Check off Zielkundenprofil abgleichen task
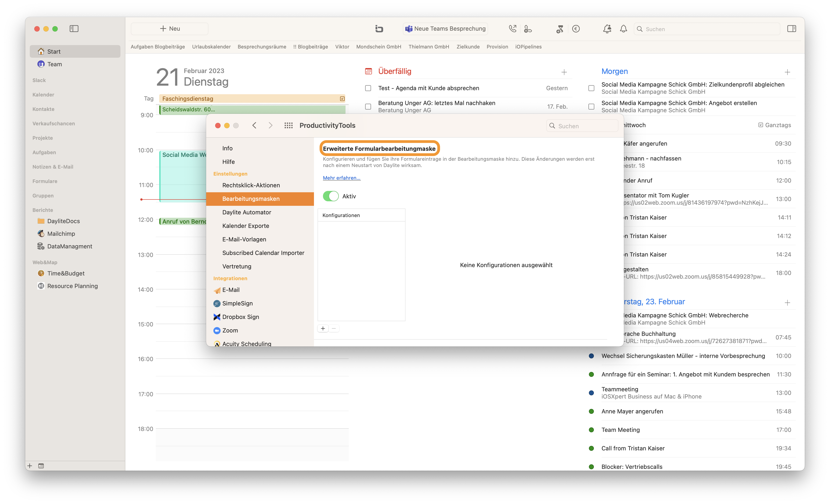 coord(591,88)
